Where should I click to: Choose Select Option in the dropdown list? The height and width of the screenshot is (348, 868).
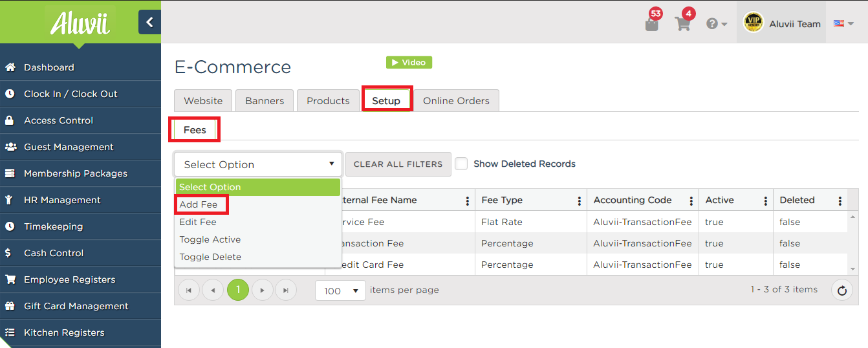(257, 187)
